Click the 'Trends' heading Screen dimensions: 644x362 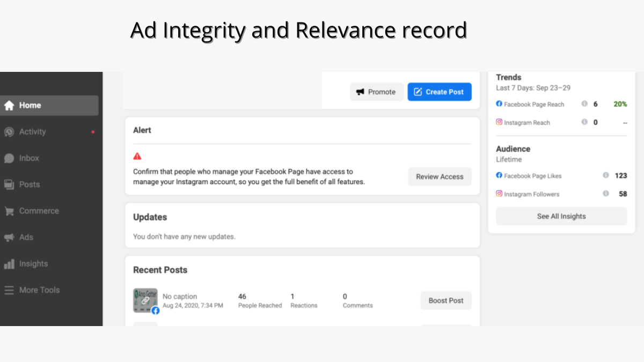509,77
